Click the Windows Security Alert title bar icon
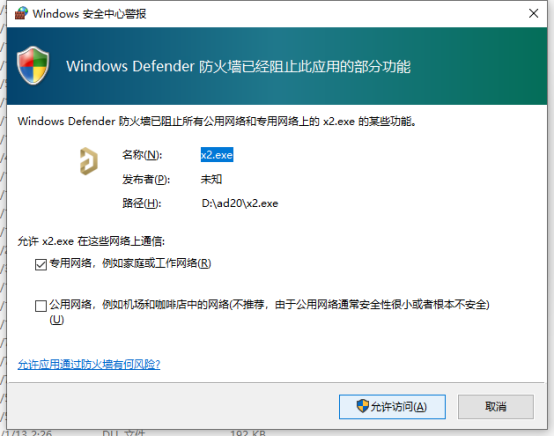554x436 pixels. (x=21, y=13)
